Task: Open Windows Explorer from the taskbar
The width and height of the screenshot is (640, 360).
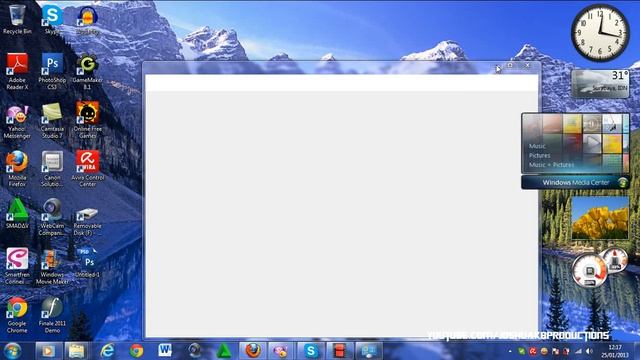Action: click(76, 351)
